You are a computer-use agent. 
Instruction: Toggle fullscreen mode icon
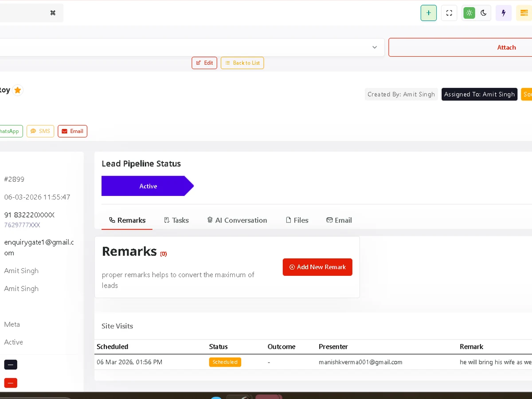(449, 13)
